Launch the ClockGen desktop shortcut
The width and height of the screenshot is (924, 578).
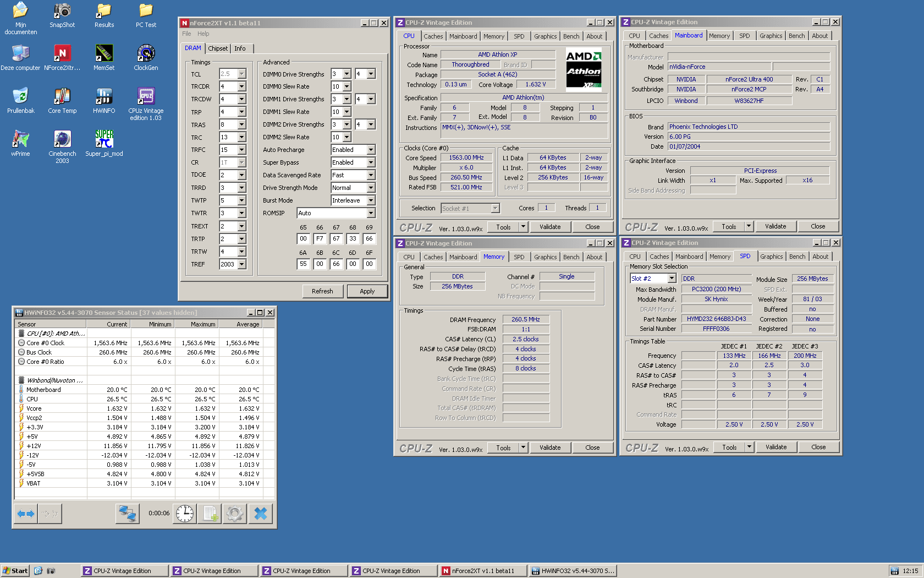pos(146,58)
